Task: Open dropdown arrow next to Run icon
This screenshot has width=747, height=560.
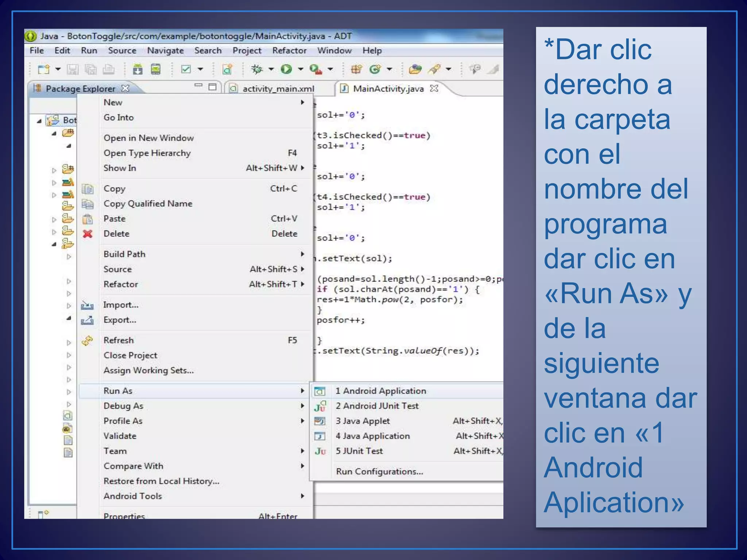Action: tap(301, 69)
